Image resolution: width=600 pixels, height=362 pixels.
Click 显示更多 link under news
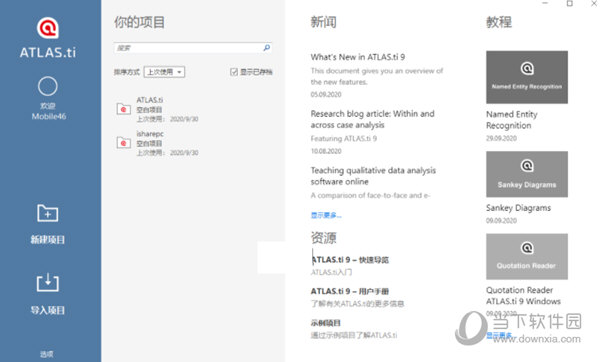(x=326, y=215)
